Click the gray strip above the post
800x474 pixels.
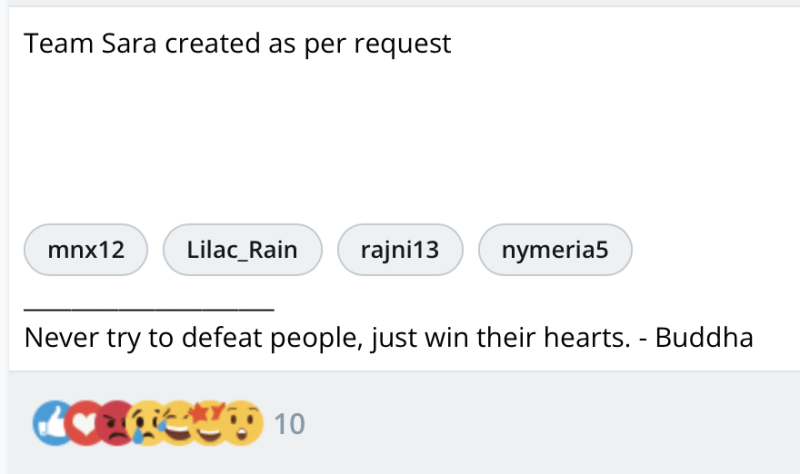point(400,3)
